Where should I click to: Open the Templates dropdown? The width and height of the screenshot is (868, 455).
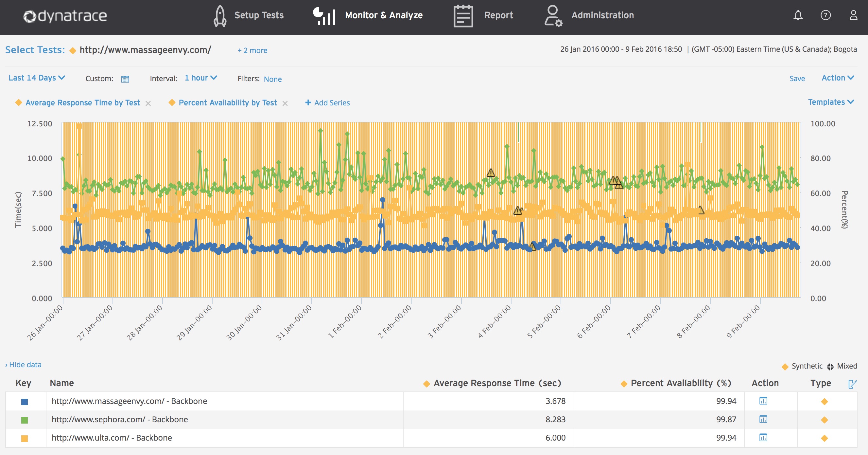click(x=831, y=102)
